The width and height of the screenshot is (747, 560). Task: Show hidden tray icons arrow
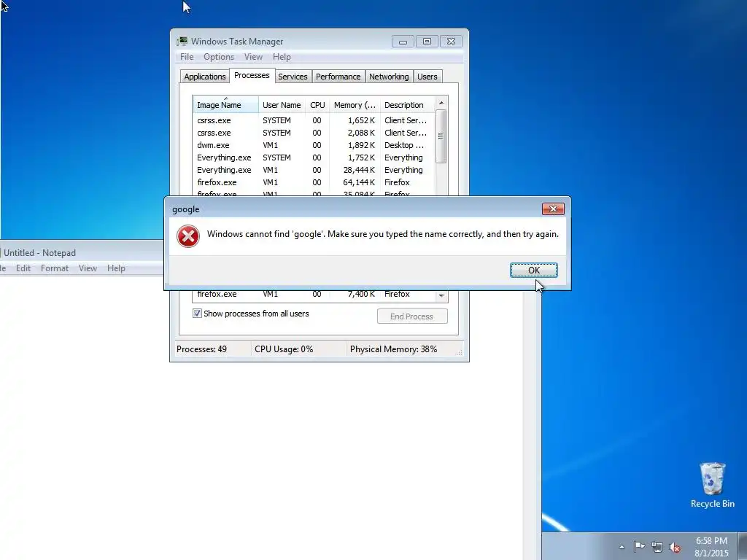pyautogui.click(x=622, y=547)
